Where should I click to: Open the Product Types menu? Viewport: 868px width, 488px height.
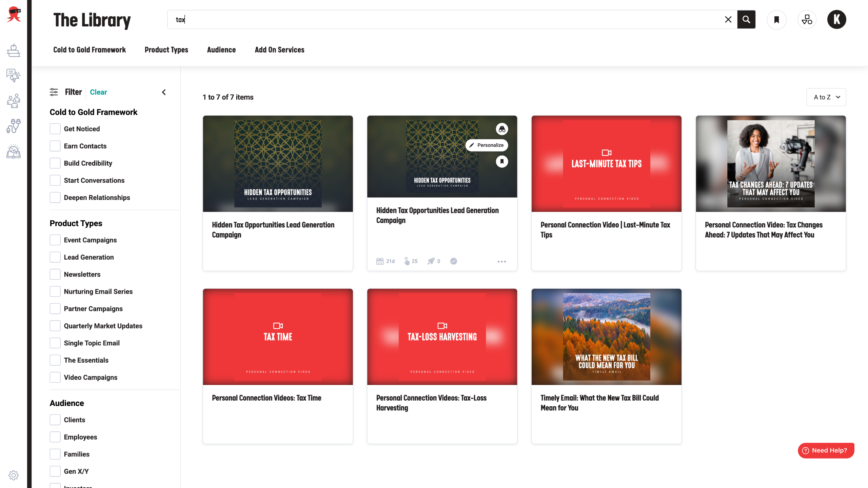click(166, 50)
